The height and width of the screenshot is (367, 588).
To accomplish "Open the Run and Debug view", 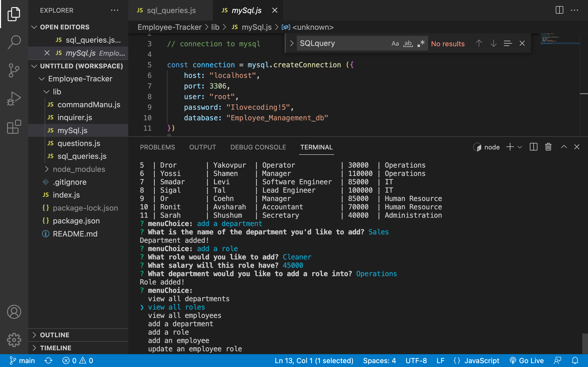I will tap(14, 98).
